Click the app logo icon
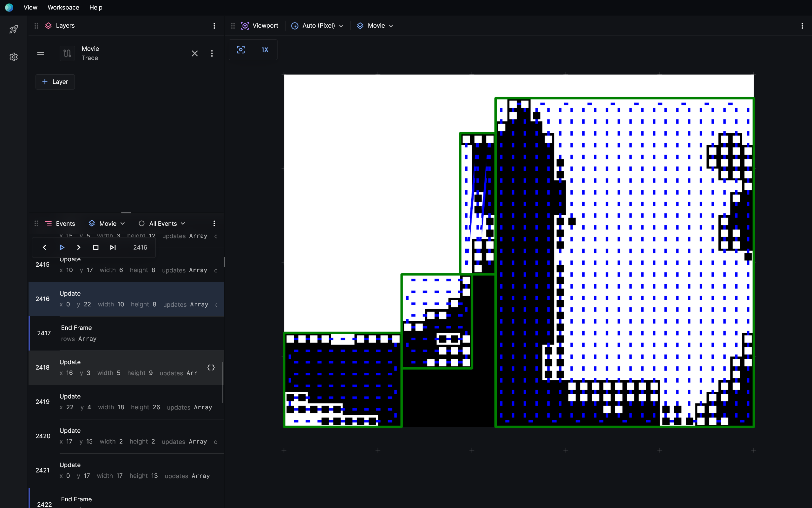Viewport: 812px width, 508px height. point(9,7)
